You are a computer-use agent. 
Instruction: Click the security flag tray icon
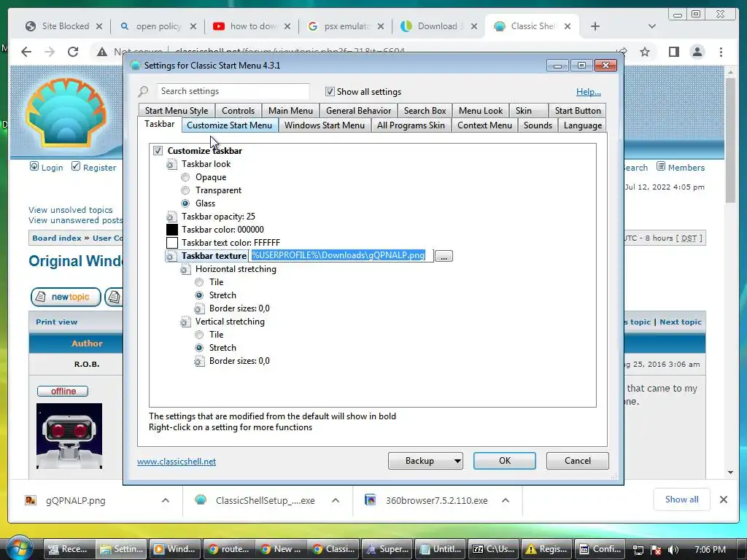(656, 550)
